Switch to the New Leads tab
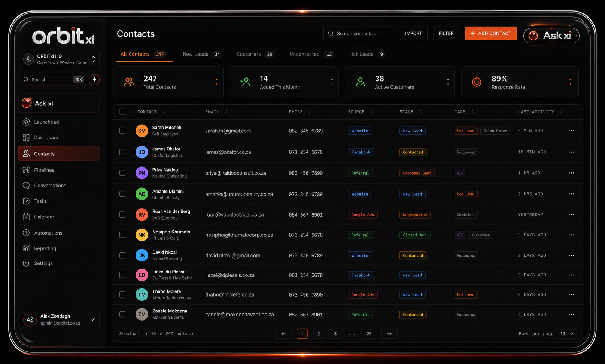Image resolution: width=605 pixels, height=364 pixels. point(202,54)
